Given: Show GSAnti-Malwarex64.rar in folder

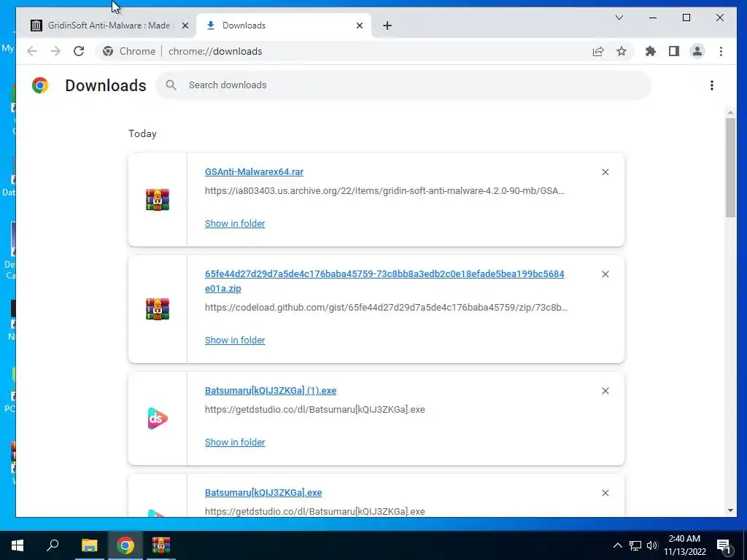Looking at the screenshot, I should [235, 223].
